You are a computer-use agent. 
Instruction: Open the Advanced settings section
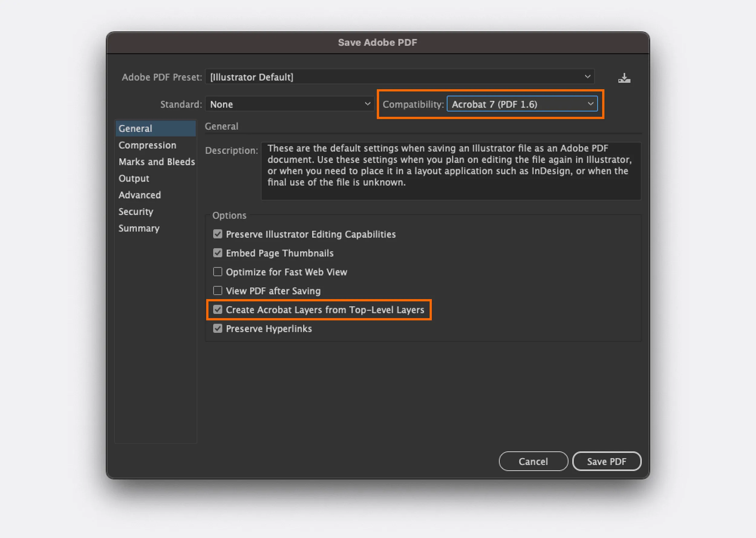click(x=140, y=195)
